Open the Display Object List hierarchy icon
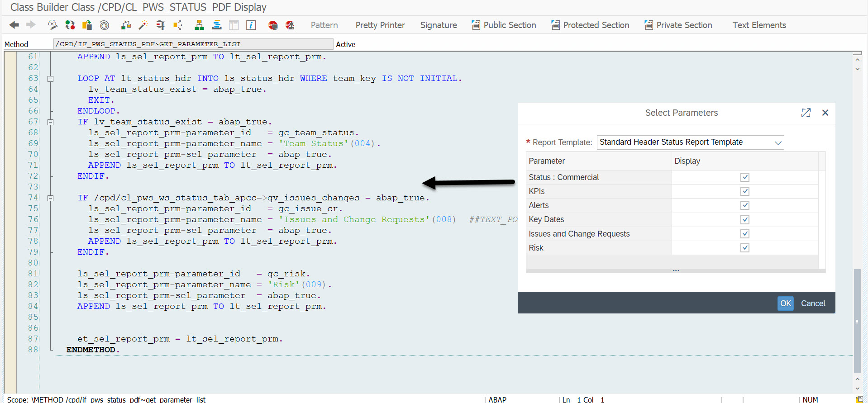Image resolution: width=868 pixels, height=403 pixels. point(199,25)
